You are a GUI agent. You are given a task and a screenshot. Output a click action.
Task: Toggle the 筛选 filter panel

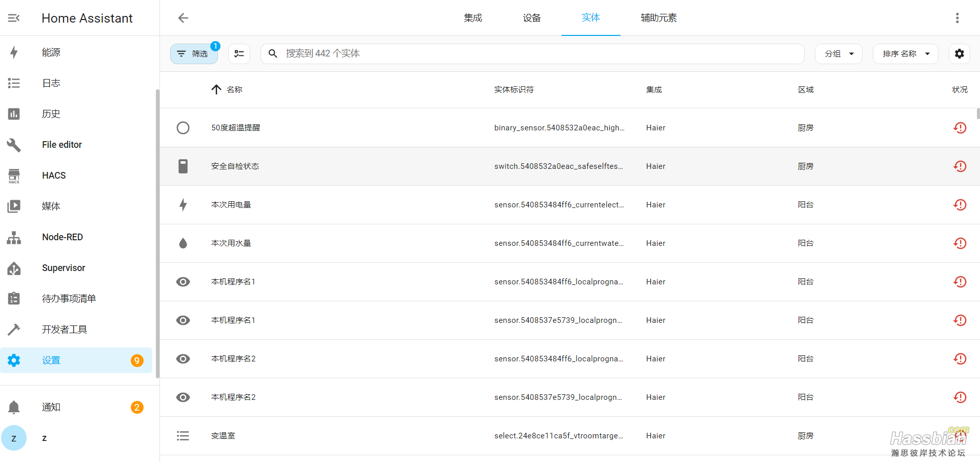(x=194, y=53)
